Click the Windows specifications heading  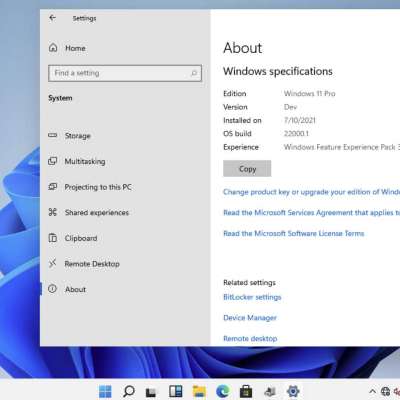(278, 71)
